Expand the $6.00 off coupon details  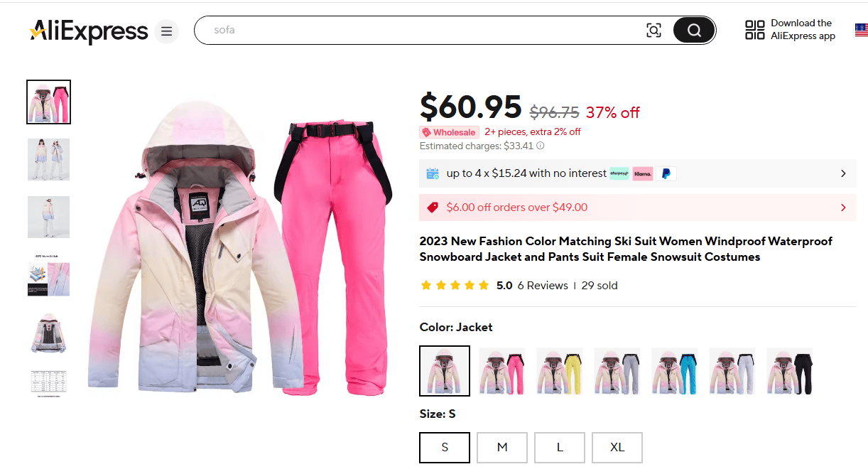click(843, 208)
